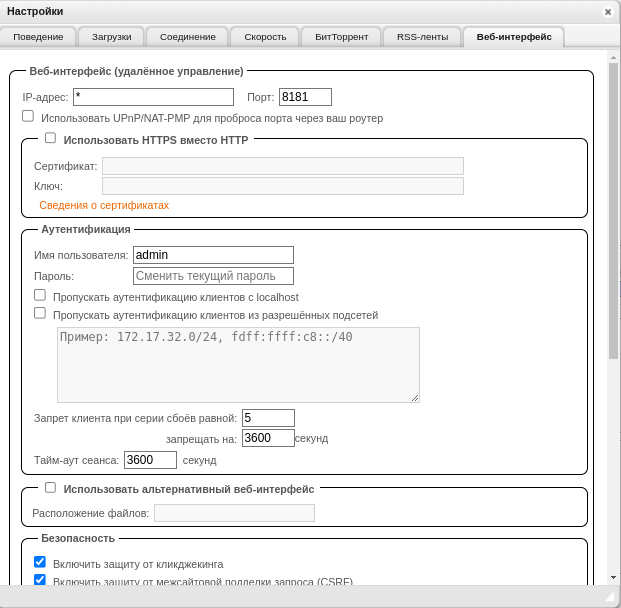Switch to the RSS-ленты tab

click(x=422, y=37)
